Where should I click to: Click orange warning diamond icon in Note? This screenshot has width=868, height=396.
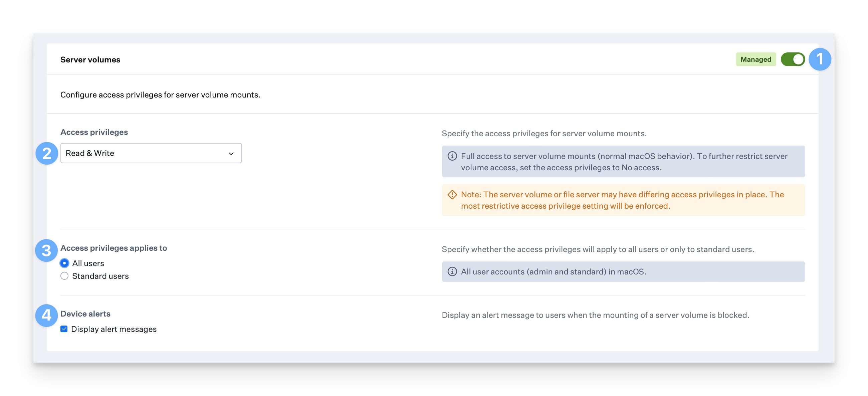pyautogui.click(x=452, y=194)
